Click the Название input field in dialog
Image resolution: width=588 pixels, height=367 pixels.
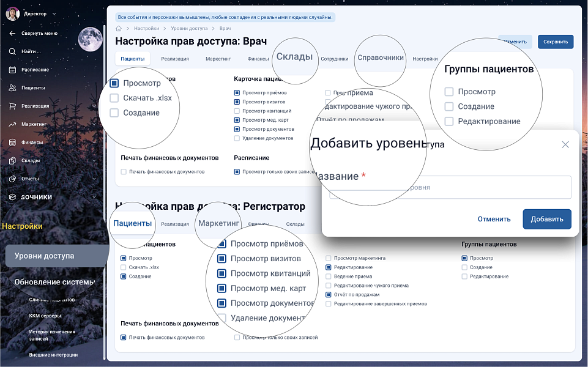coord(450,187)
